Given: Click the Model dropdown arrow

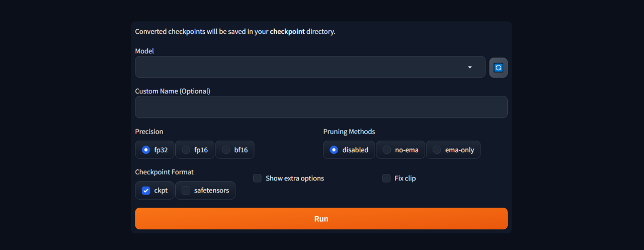Looking at the screenshot, I should (470, 67).
